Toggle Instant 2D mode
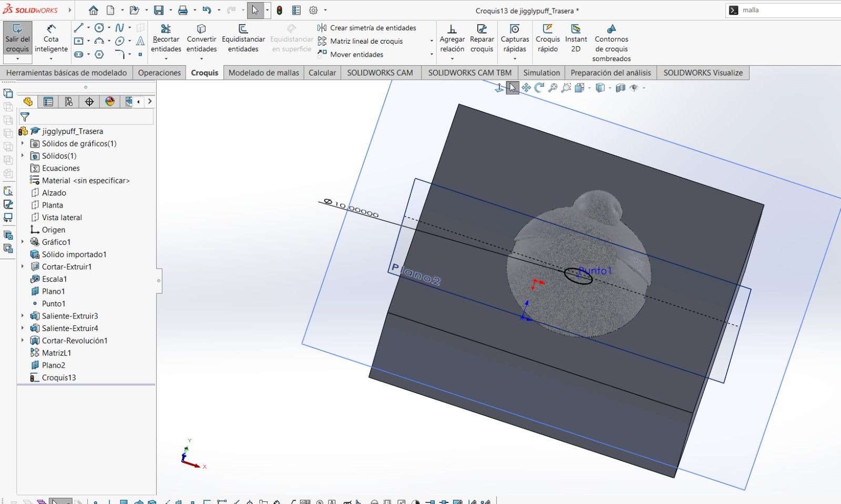 [576, 38]
